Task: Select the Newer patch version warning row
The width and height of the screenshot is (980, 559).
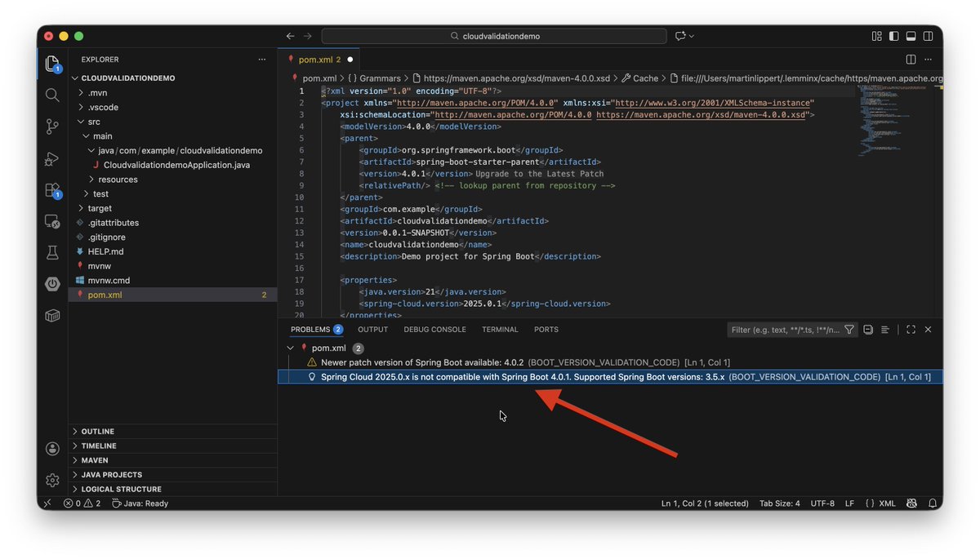Action: [x=610, y=362]
